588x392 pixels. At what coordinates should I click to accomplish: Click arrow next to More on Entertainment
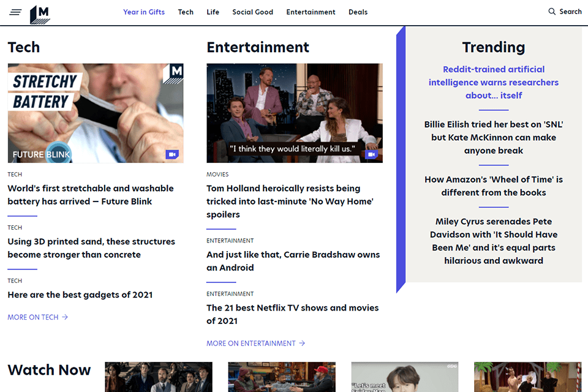click(302, 343)
